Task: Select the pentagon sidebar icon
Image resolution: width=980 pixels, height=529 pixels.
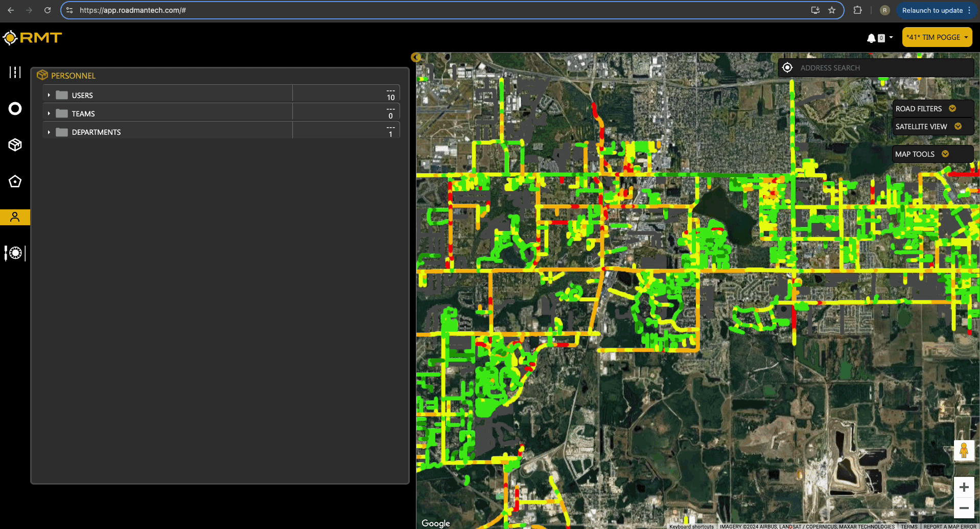Action: click(x=15, y=181)
